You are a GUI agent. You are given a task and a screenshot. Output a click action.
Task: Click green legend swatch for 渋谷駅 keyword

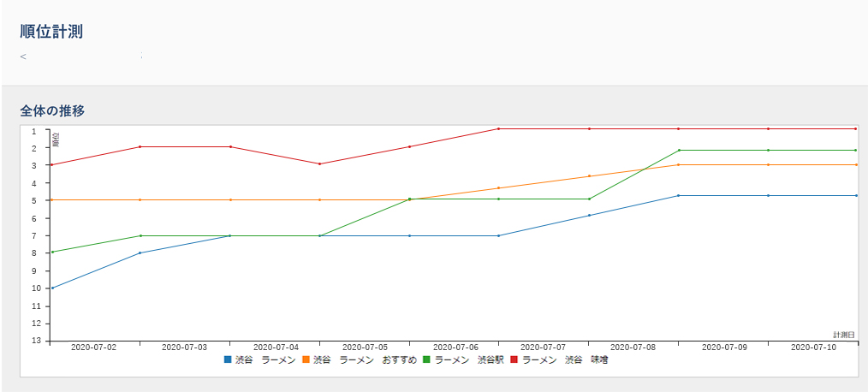click(x=426, y=360)
